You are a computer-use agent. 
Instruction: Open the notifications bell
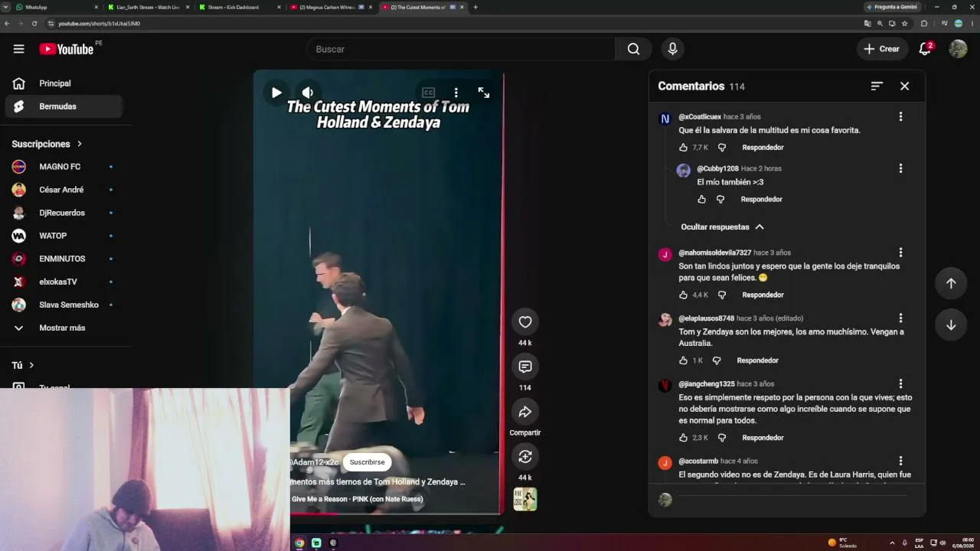[925, 49]
